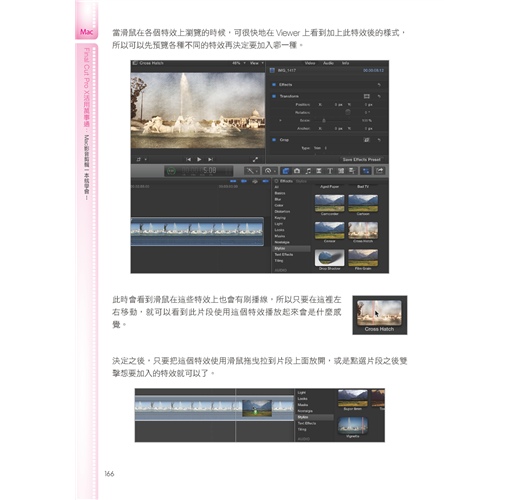Toggle the Crop blue checkbox
The height and width of the screenshot is (500, 520).
[274, 140]
